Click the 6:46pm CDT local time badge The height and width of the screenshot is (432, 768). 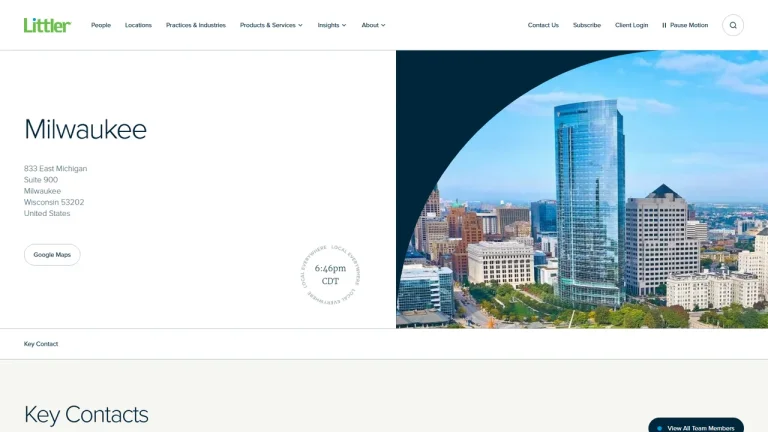pos(330,275)
